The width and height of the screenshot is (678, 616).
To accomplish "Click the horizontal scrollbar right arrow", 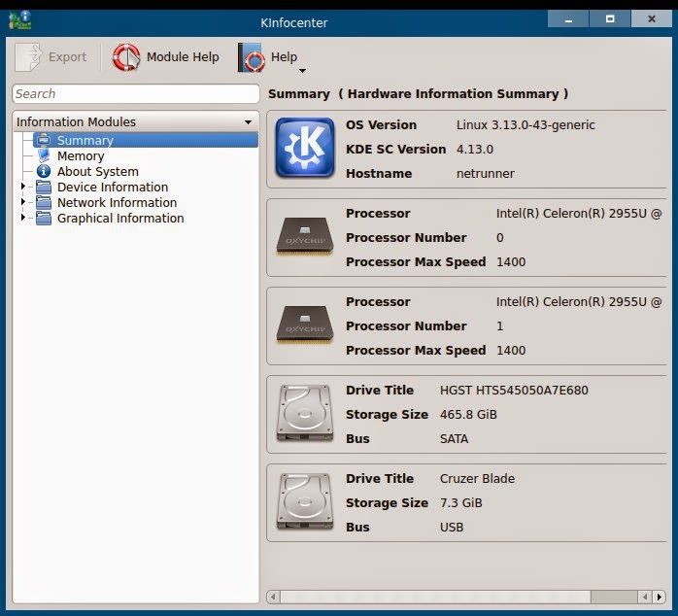I will tap(659, 597).
